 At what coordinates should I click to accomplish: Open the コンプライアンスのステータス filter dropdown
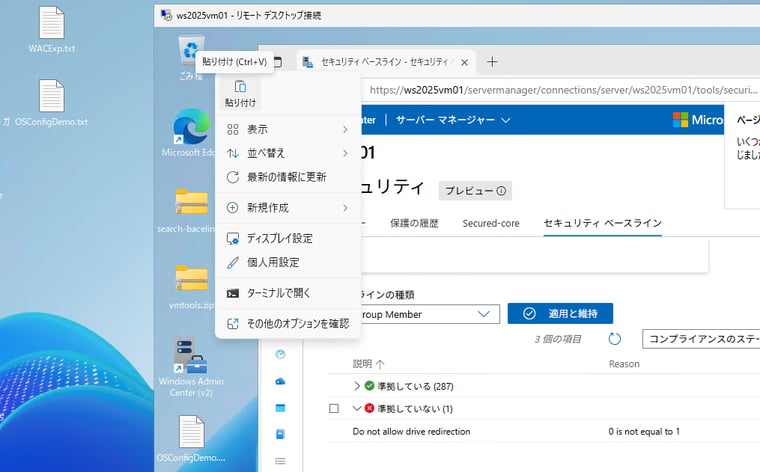tap(701, 339)
